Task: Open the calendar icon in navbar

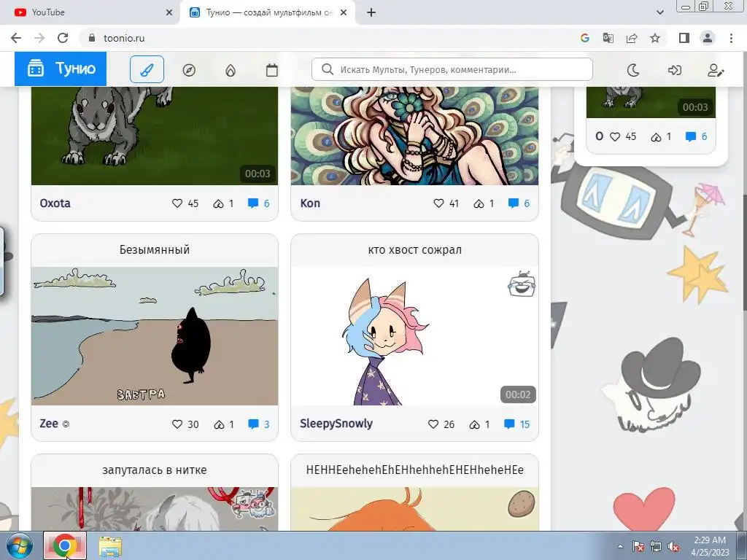Action: tap(271, 70)
